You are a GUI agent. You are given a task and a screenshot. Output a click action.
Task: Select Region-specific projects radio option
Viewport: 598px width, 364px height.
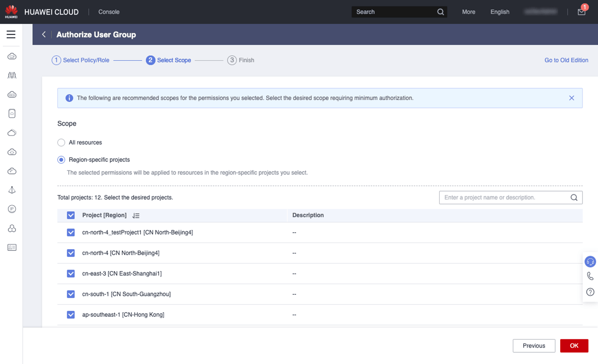pos(61,160)
